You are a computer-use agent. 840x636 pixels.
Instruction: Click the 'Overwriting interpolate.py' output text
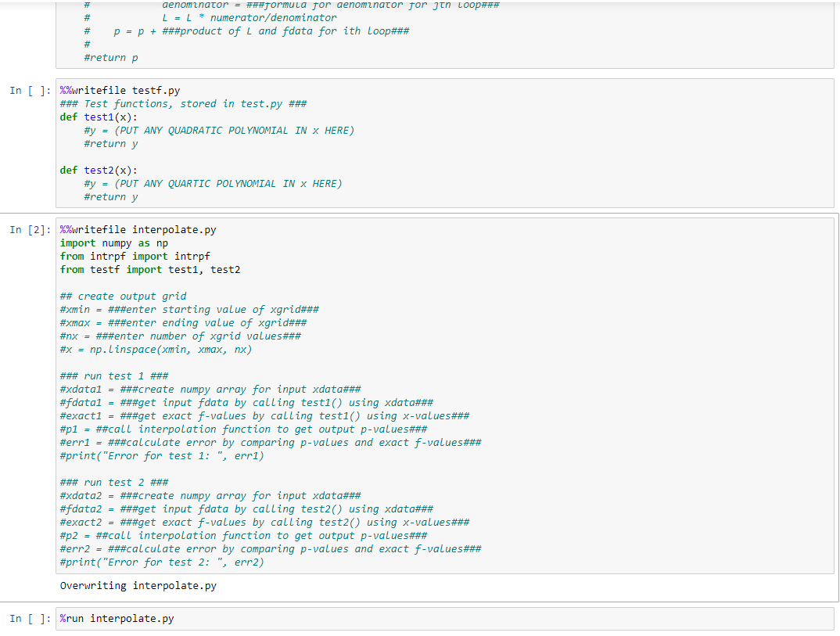tap(138, 586)
